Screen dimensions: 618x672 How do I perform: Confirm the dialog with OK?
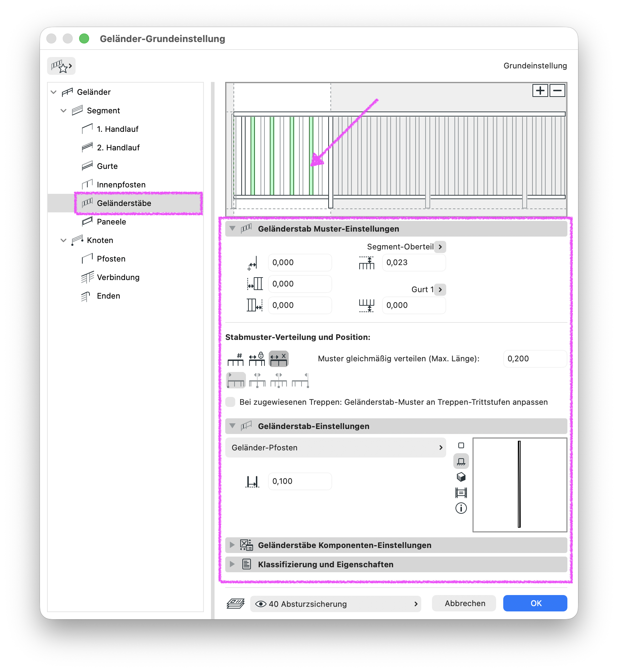pos(535,603)
